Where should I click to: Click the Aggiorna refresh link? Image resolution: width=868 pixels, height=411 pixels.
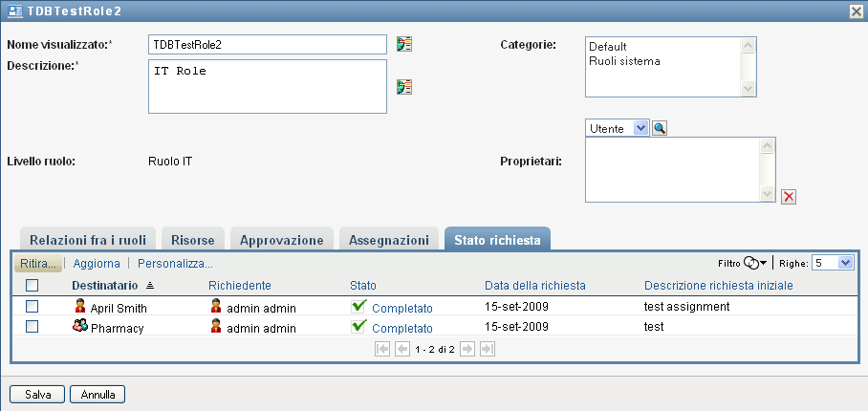pyautogui.click(x=97, y=263)
